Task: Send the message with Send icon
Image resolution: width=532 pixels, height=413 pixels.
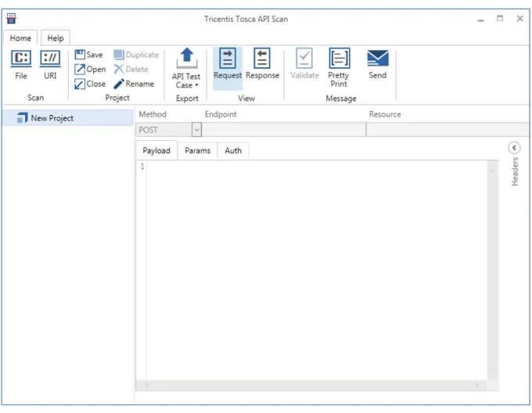Action: (378, 59)
